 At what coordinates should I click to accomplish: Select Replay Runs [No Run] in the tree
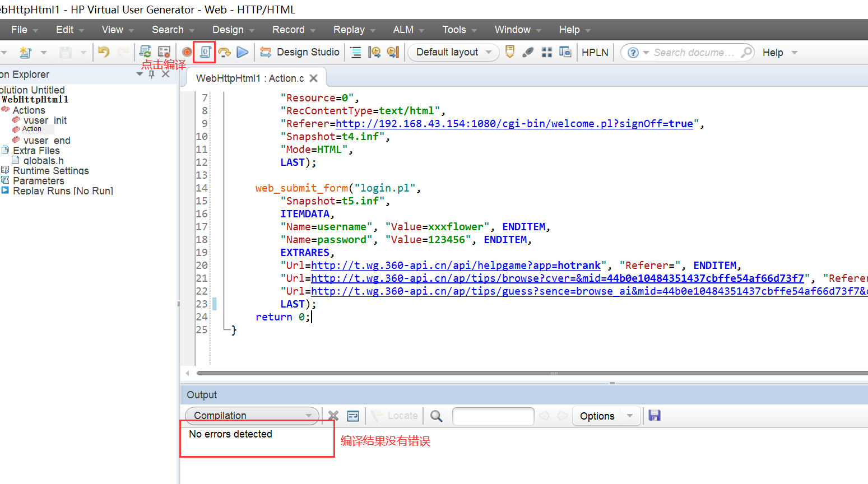coord(63,191)
